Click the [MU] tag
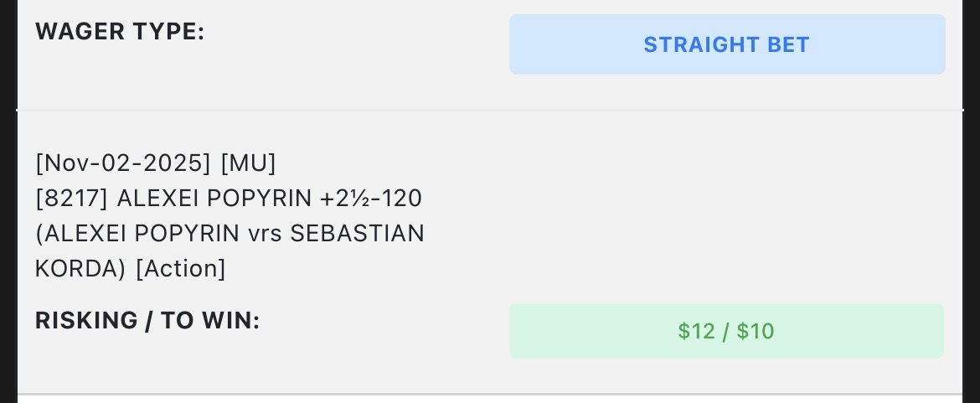This screenshot has height=403, width=980. tap(248, 163)
